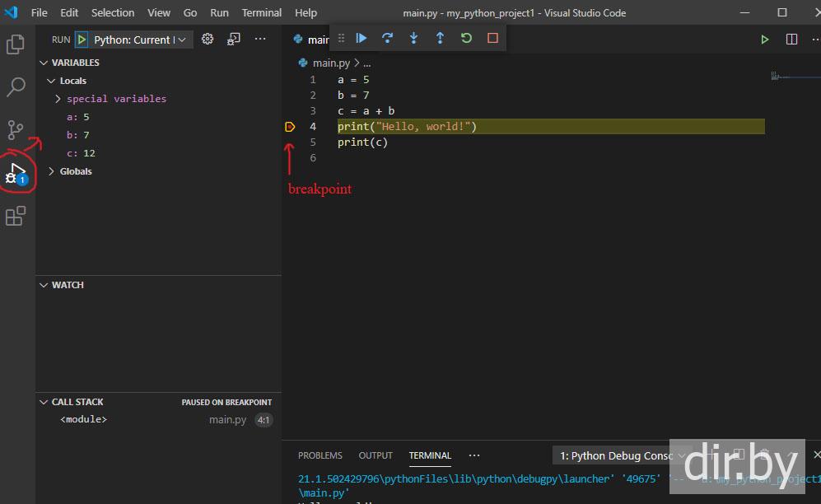Image resolution: width=821 pixels, height=504 pixels.
Task: Click Step Out debug arrow
Action: [x=440, y=38]
